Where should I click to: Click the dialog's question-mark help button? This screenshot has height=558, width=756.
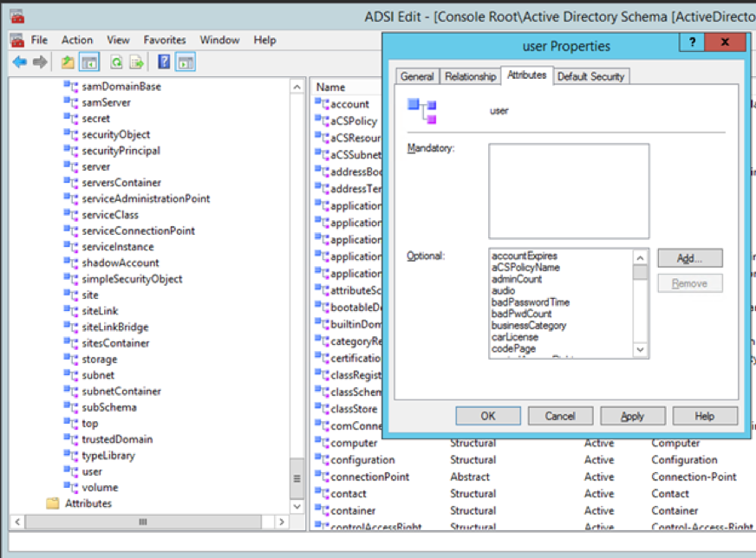coord(692,42)
